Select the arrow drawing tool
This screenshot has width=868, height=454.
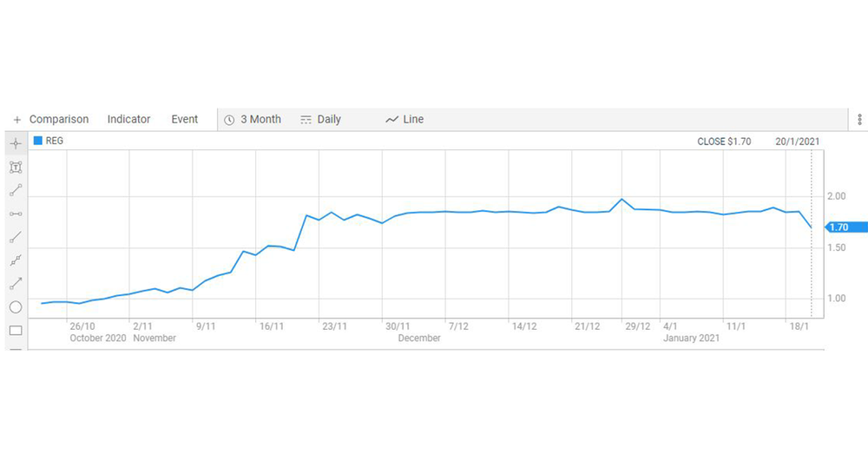(16, 284)
